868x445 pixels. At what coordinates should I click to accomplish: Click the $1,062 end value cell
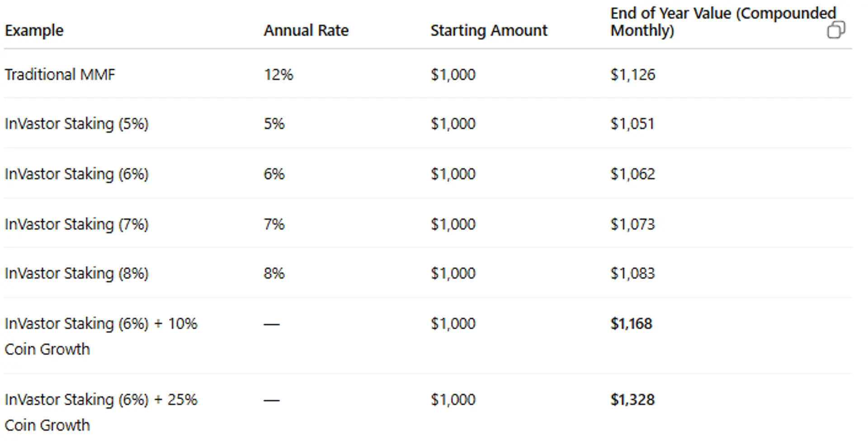pos(632,174)
